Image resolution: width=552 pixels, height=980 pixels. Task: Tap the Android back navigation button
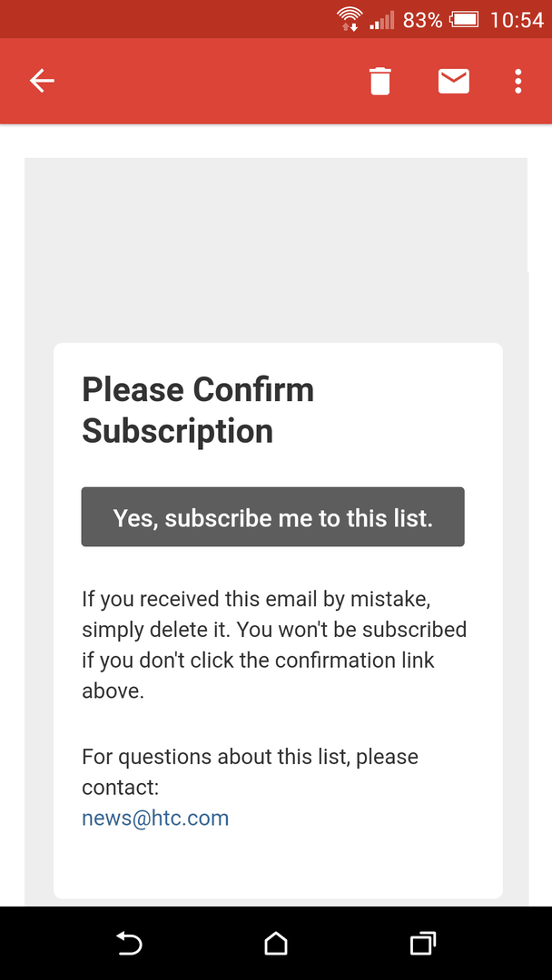point(130,943)
